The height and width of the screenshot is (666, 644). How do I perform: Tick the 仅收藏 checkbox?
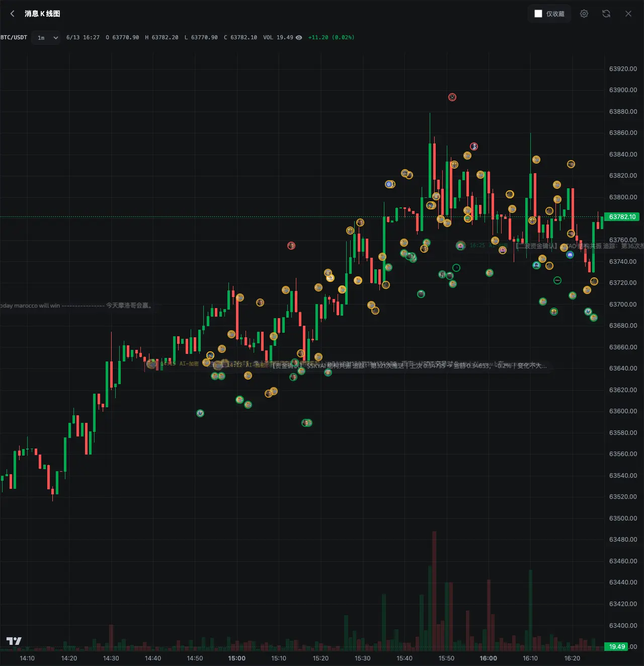(538, 14)
